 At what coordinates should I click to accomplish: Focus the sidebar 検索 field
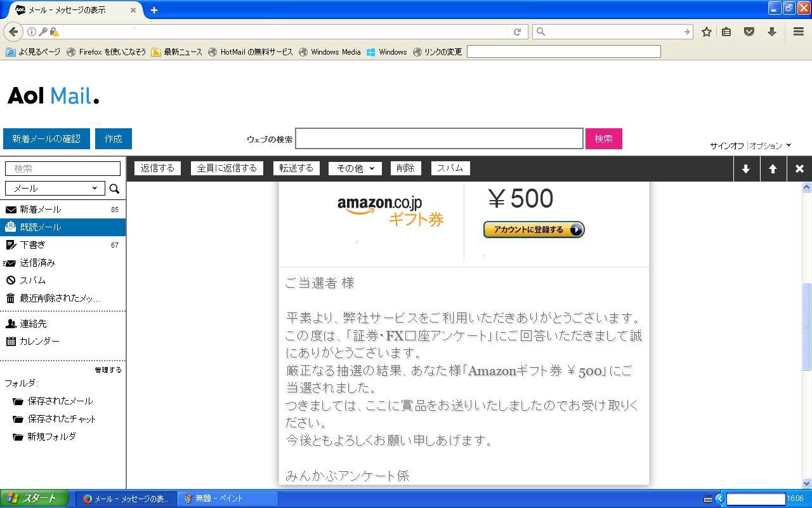point(63,168)
